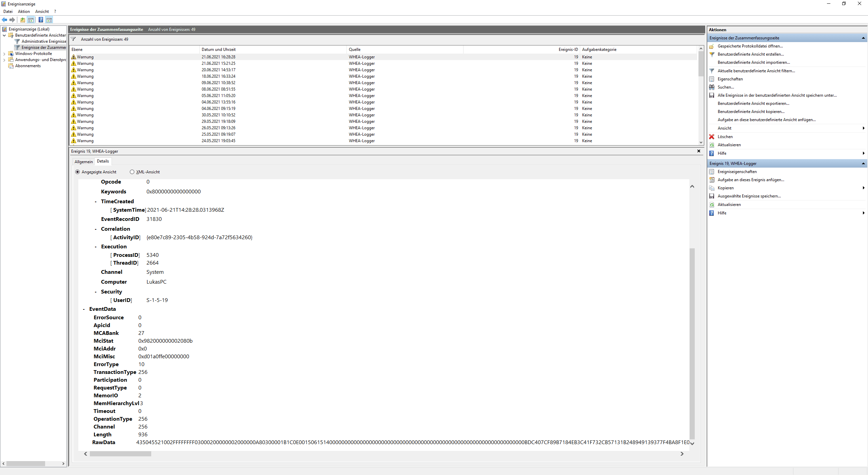The height and width of the screenshot is (475, 868).
Task: Click the blue help toolbar icon
Action: click(41, 20)
